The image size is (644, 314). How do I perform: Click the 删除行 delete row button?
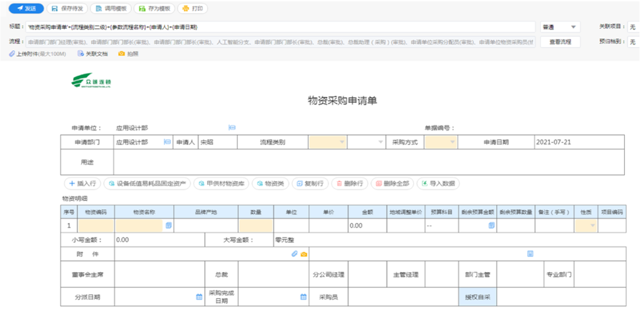click(349, 184)
